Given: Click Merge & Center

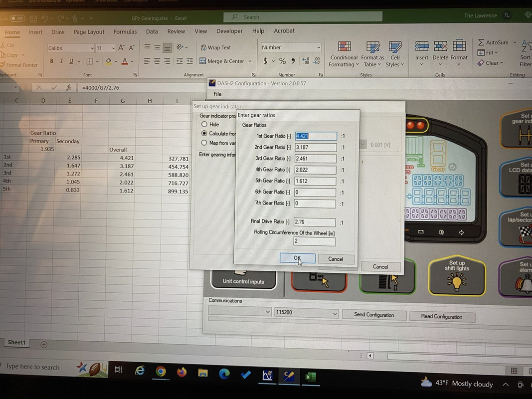Looking at the screenshot, I should 222,61.
